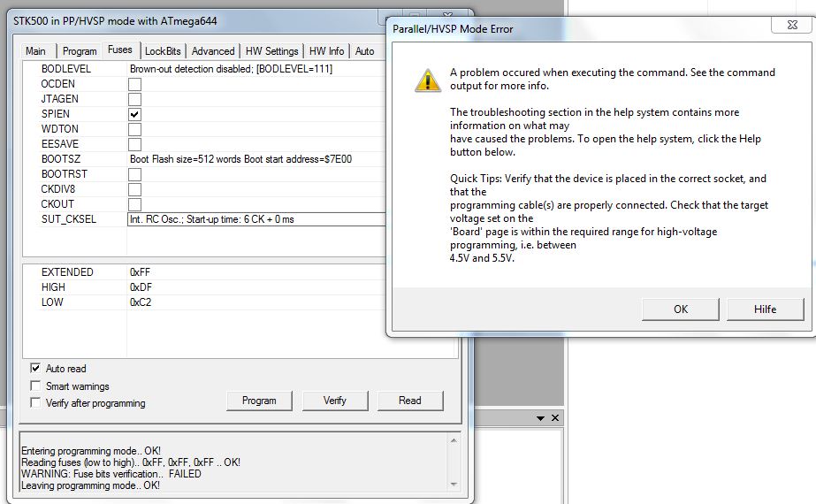Select the Fuses tab
This screenshot has height=504, width=816.
point(120,50)
